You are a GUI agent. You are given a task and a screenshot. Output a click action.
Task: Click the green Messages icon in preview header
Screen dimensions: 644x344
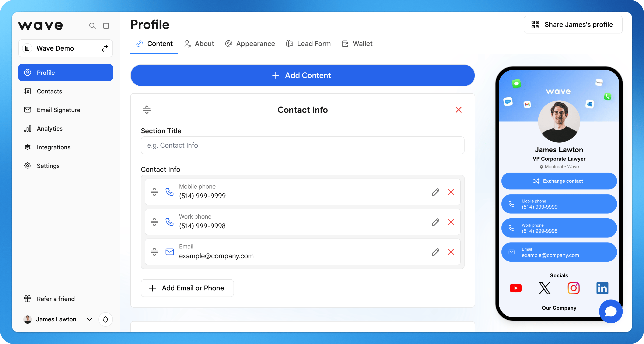pos(516,83)
